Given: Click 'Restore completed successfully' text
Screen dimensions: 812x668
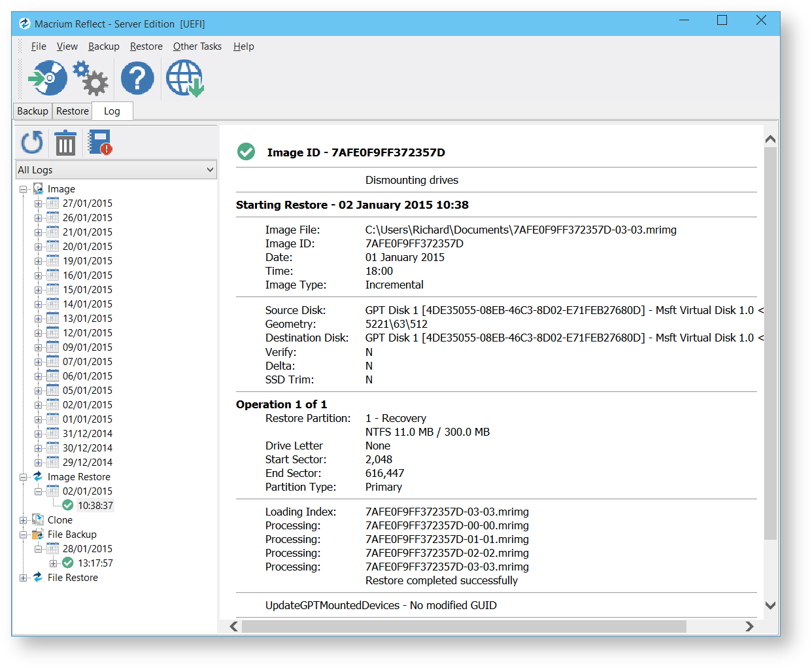Looking at the screenshot, I should coord(441,580).
